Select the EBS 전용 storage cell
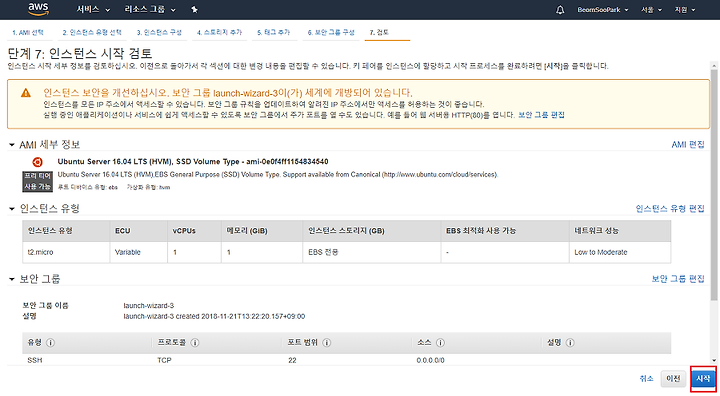 point(372,252)
